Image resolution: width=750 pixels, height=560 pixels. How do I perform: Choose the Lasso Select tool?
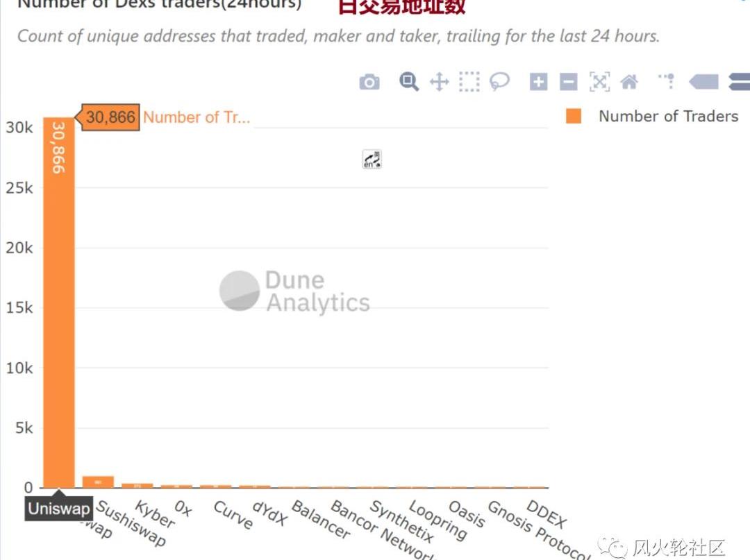499,82
